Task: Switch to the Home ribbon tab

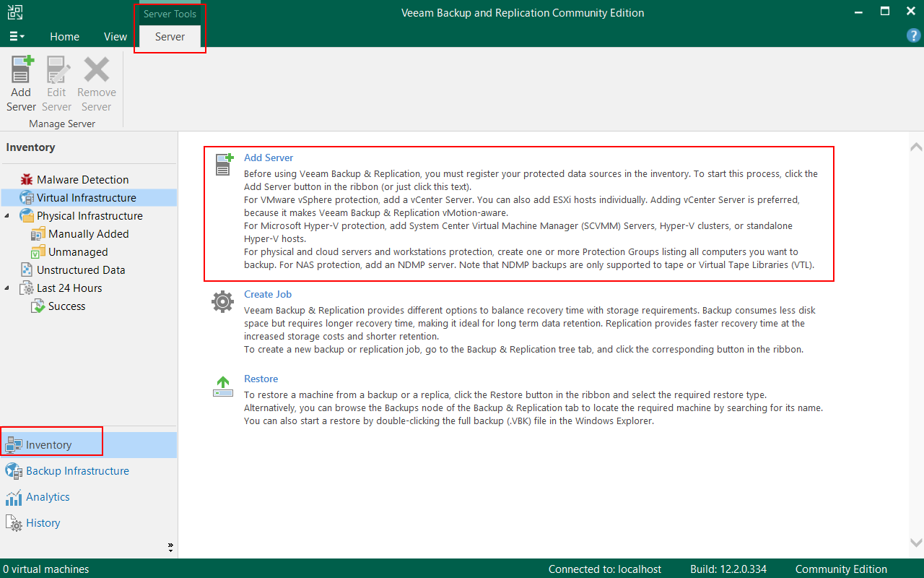Action: 64,36
